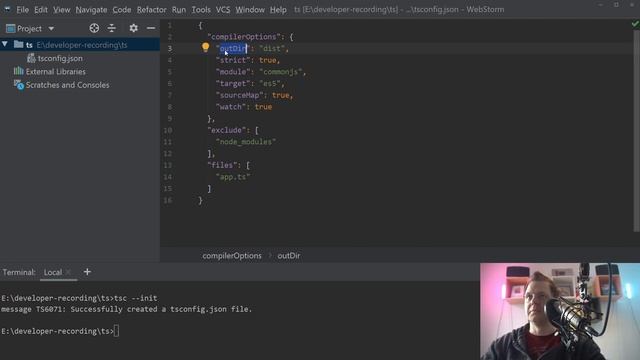This screenshot has width=640, height=360.
Task: Select Scratches and Consoles node
Action: click(67, 85)
